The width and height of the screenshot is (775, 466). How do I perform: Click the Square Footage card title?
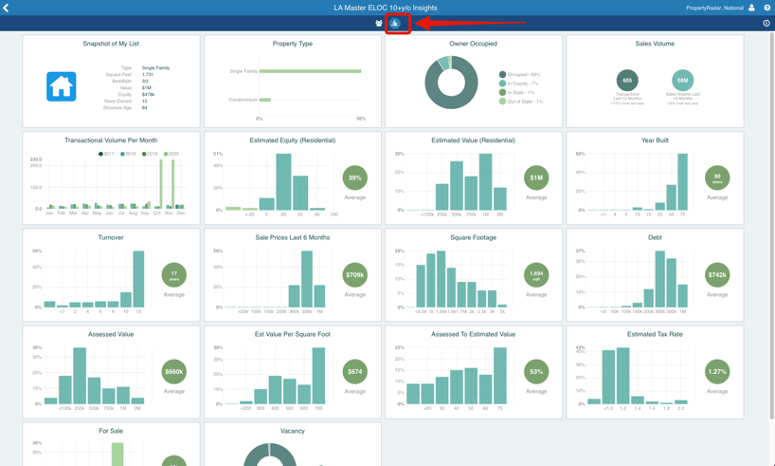(473, 237)
